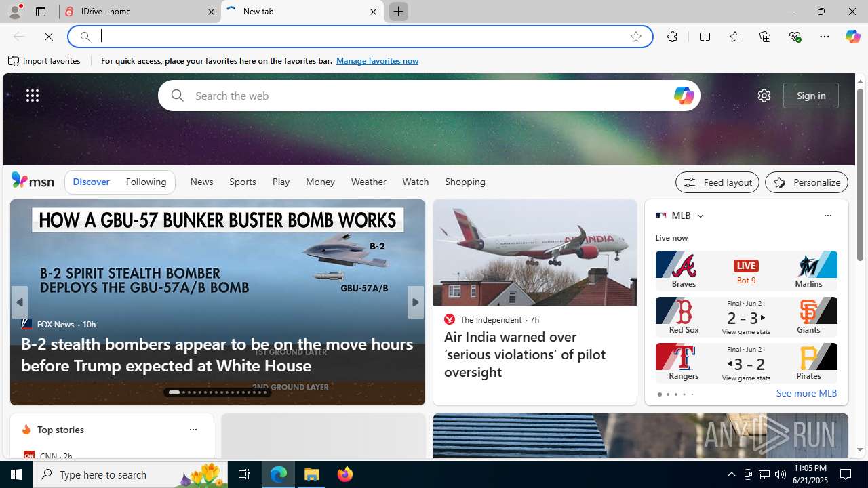This screenshot has height=488, width=868.
Task: Click the Search the web field
Action: (430, 96)
